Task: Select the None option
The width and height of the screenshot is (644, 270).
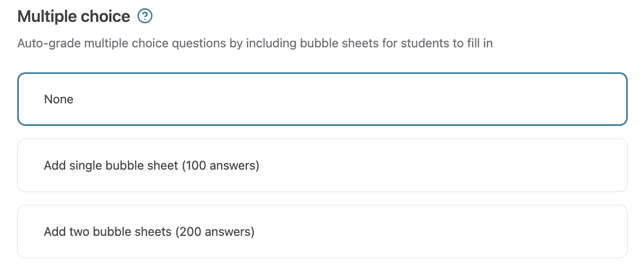Action: point(322,99)
